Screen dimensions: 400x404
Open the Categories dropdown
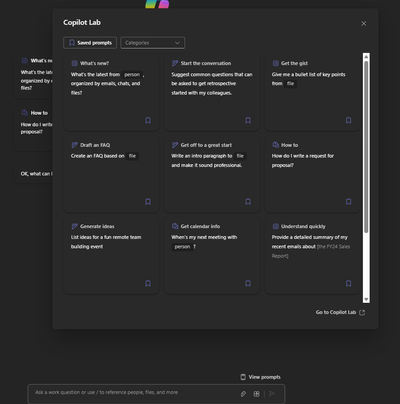click(153, 43)
